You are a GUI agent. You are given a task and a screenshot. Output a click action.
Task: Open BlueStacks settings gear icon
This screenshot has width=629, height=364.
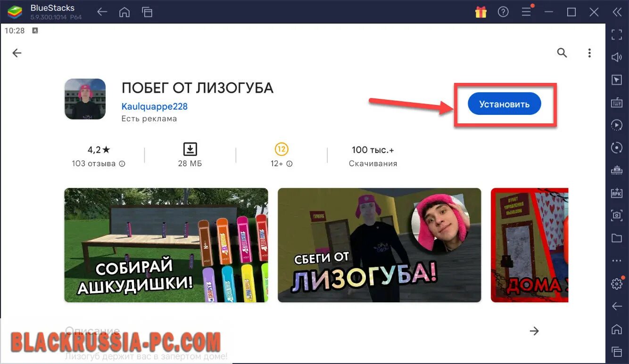point(617,283)
